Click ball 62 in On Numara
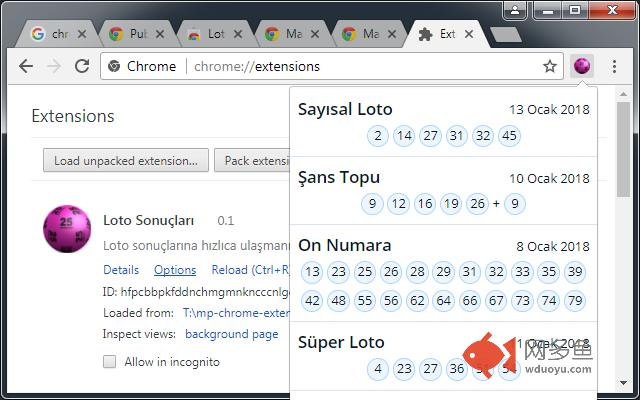The height and width of the screenshot is (400, 640). click(417, 301)
